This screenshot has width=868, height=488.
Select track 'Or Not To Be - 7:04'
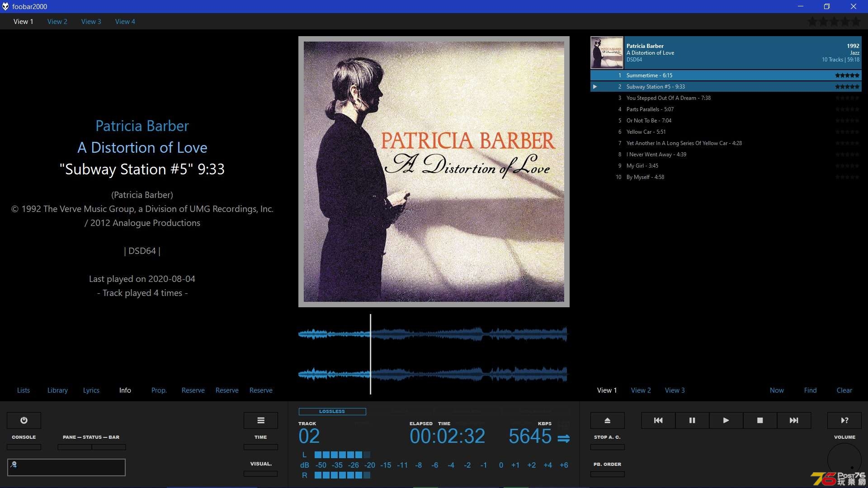[x=726, y=121]
